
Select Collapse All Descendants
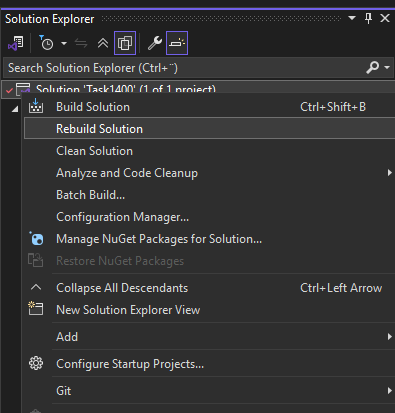point(210,288)
